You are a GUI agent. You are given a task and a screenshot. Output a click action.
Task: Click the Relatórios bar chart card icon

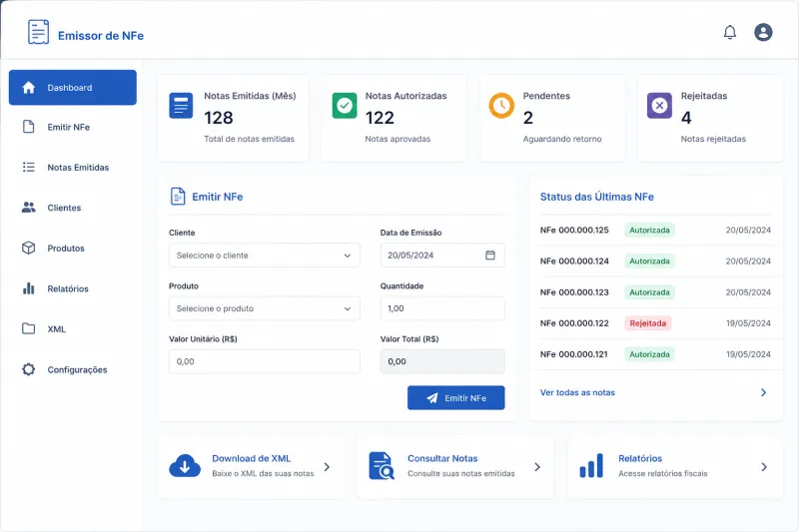point(591,466)
